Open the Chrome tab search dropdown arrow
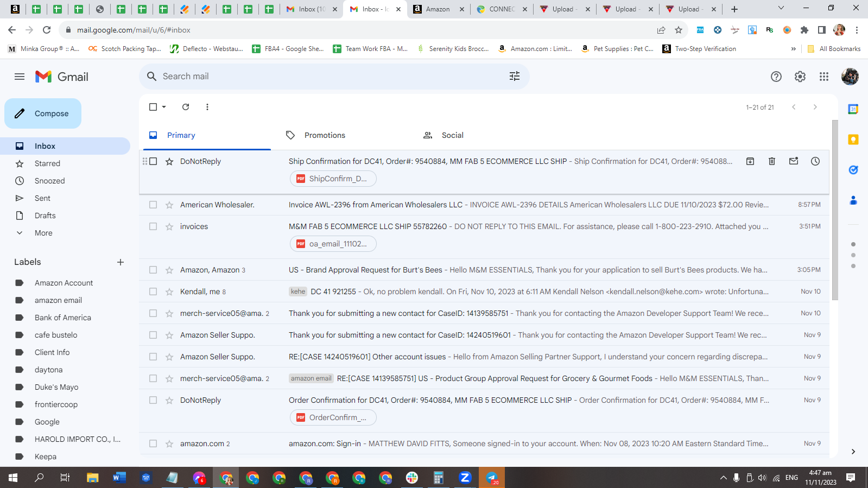 tap(781, 8)
